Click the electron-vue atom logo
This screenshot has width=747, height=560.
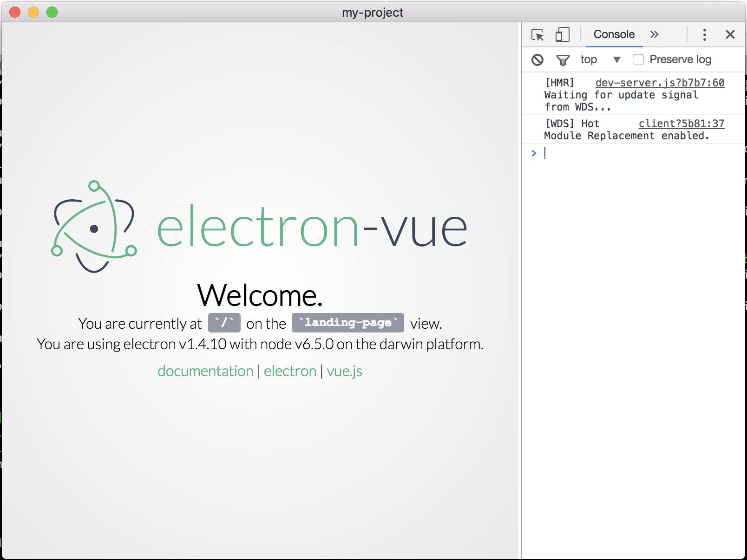tap(94, 227)
